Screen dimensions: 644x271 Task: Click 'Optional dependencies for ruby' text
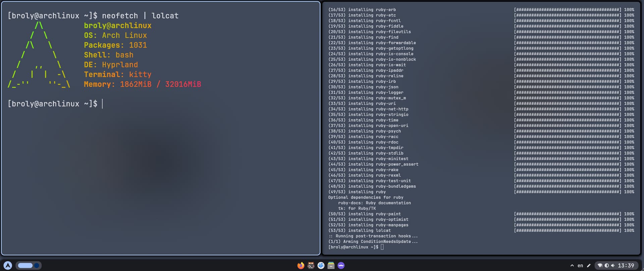point(366,197)
